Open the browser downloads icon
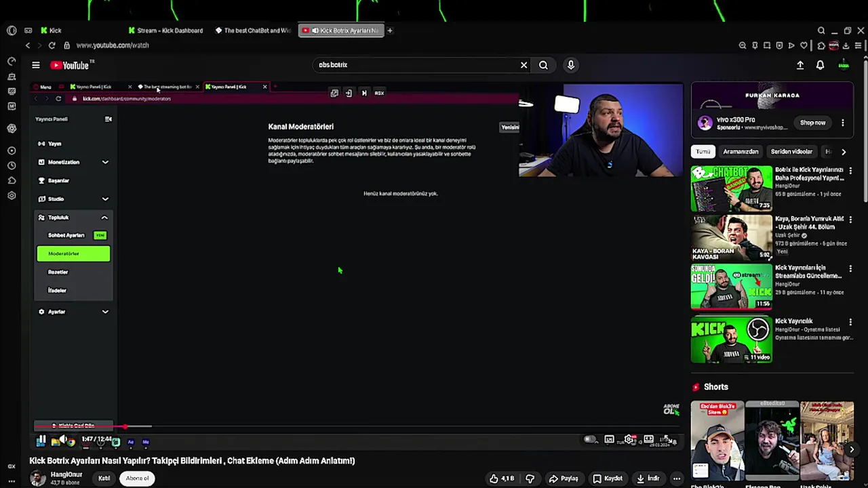This screenshot has width=868, height=488. (846, 45)
